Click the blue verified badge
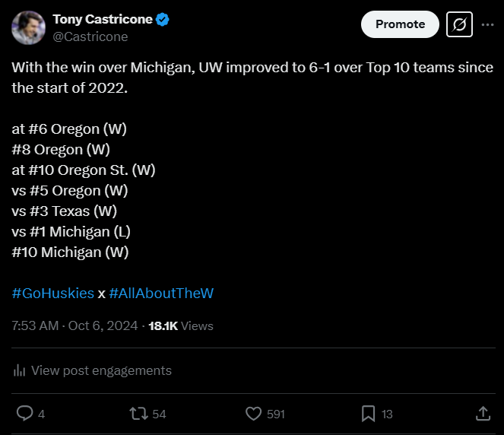 pyautogui.click(x=163, y=20)
